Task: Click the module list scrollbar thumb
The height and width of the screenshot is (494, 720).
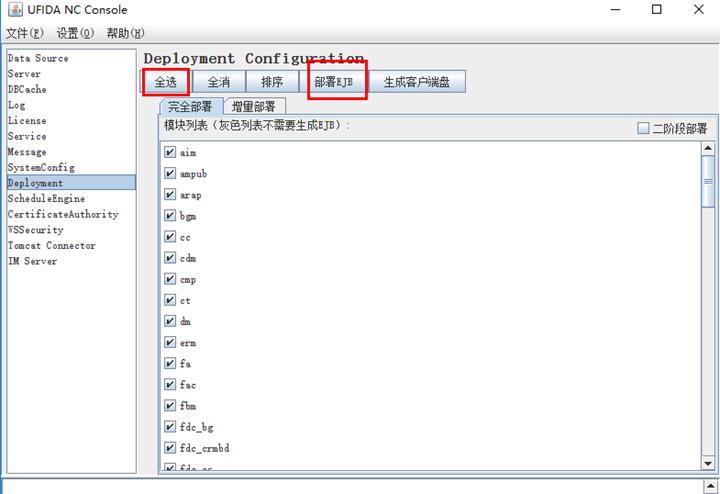Action: (x=708, y=181)
